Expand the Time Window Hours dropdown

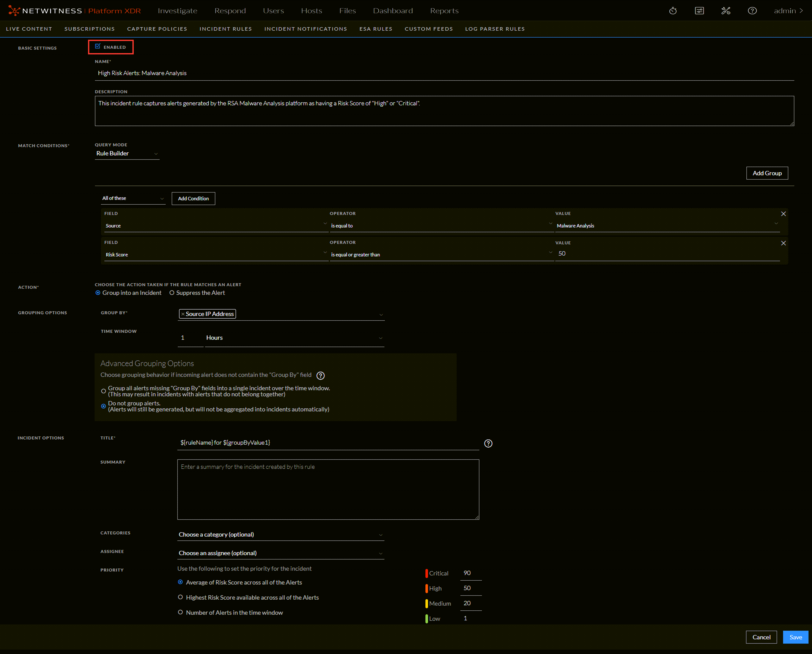click(294, 338)
